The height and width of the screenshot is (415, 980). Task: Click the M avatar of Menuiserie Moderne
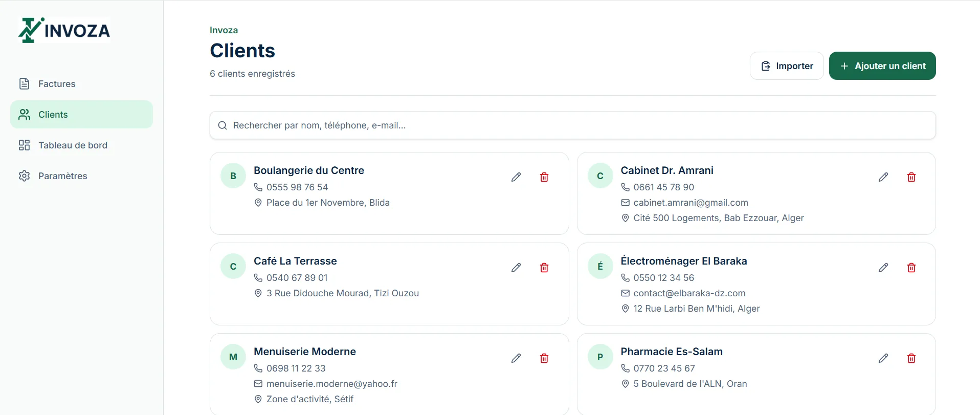click(233, 357)
